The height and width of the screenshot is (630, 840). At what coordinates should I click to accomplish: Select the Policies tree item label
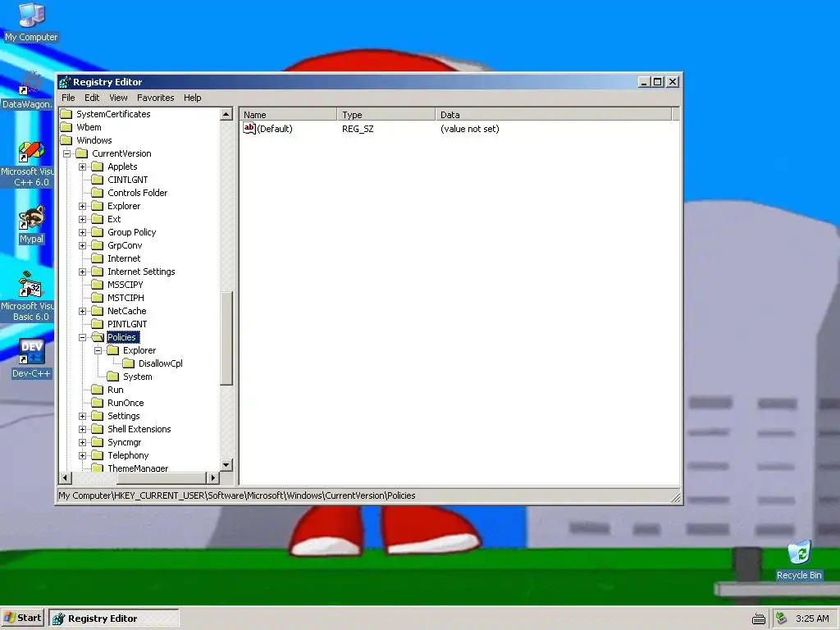pos(123,337)
